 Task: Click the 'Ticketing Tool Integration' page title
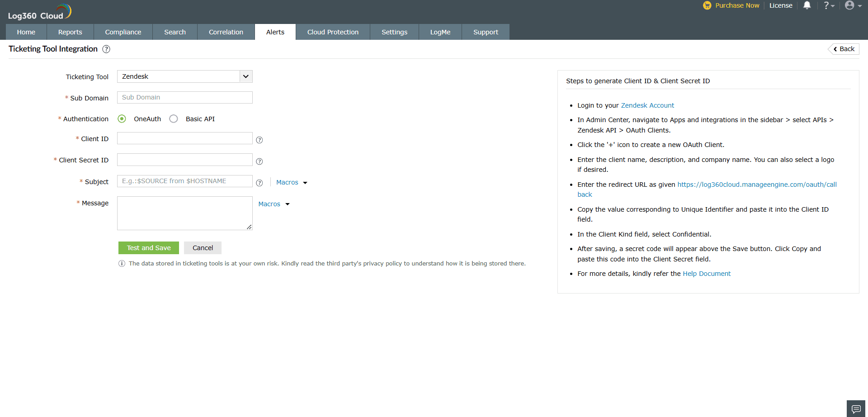point(53,49)
